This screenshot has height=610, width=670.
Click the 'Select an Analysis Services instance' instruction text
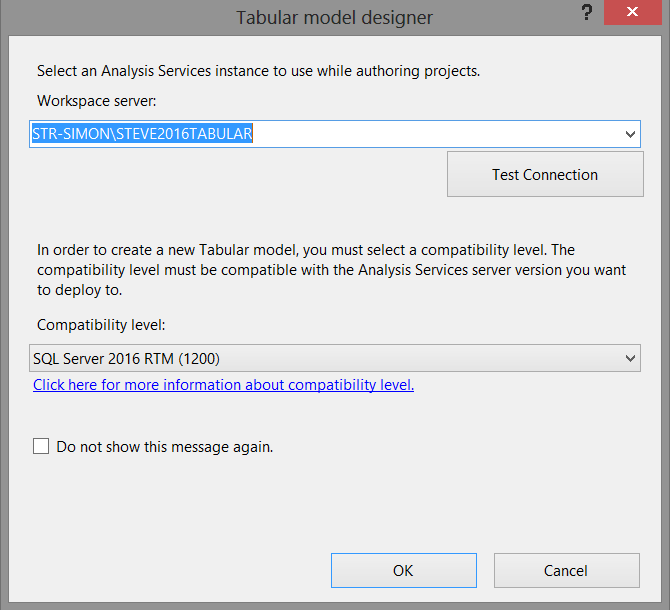point(258,71)
